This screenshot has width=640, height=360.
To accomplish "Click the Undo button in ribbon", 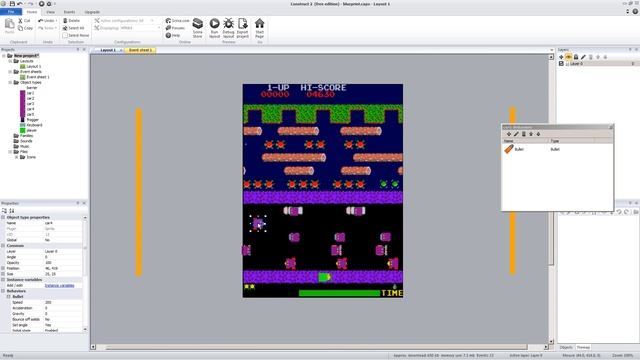I will (47, 20).
